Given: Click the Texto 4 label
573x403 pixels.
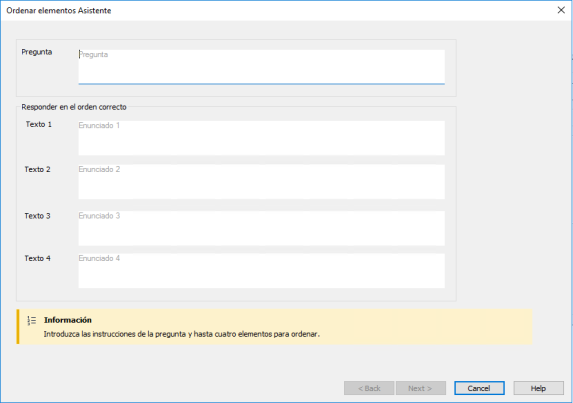Looking at the screenshot, I should point(38,258).
